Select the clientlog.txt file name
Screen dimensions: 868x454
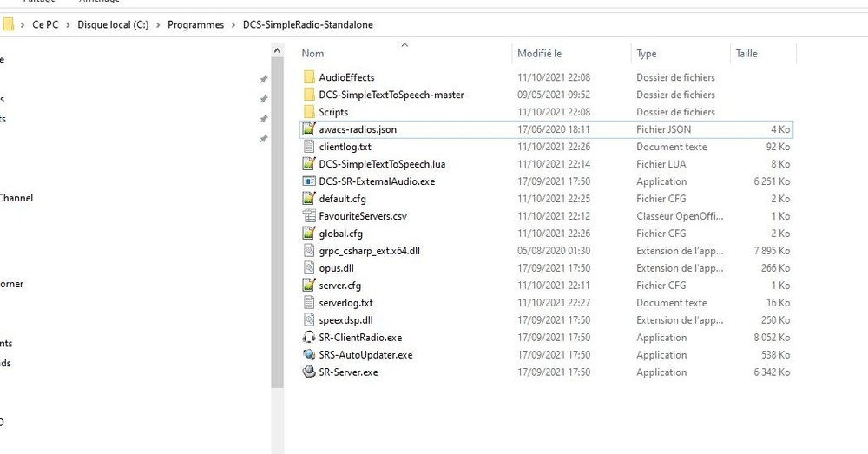coord(345,147)
